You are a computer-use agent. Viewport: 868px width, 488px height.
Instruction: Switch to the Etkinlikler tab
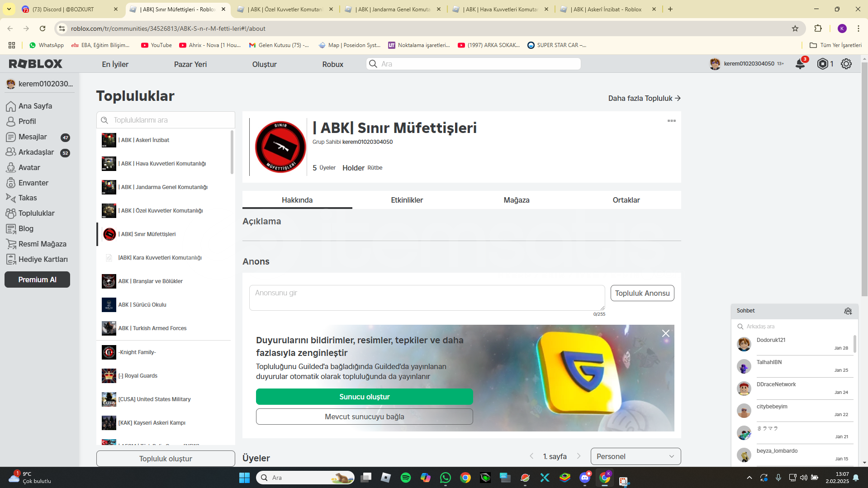(407, 200)
